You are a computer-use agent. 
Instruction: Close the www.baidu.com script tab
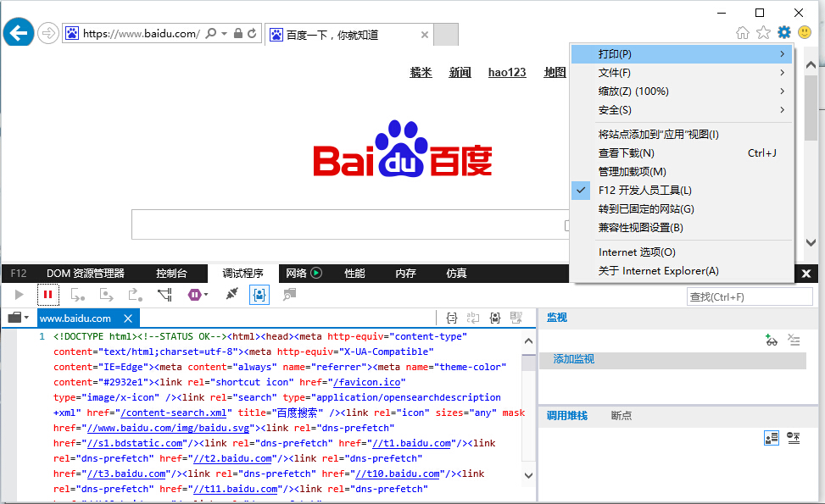tap(128, 318)
